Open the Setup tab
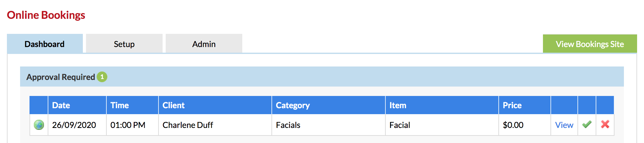The height and width of the screenshot is (143, 644). pos(124,44)
